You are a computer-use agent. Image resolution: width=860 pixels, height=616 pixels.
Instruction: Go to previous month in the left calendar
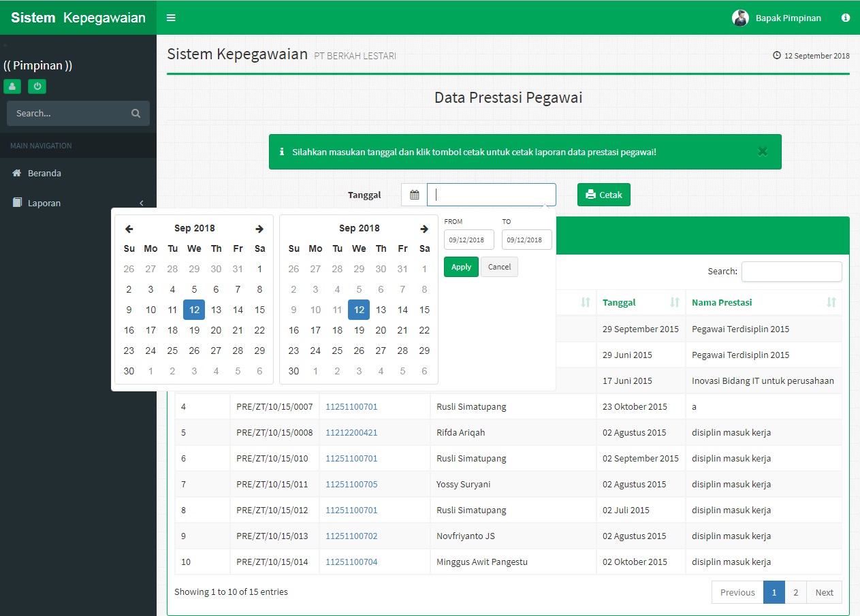tap(129, 229)
